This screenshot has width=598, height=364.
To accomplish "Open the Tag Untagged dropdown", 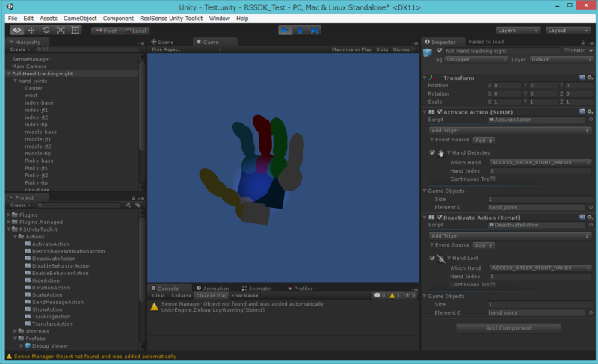I will click(x=476, y=60).
